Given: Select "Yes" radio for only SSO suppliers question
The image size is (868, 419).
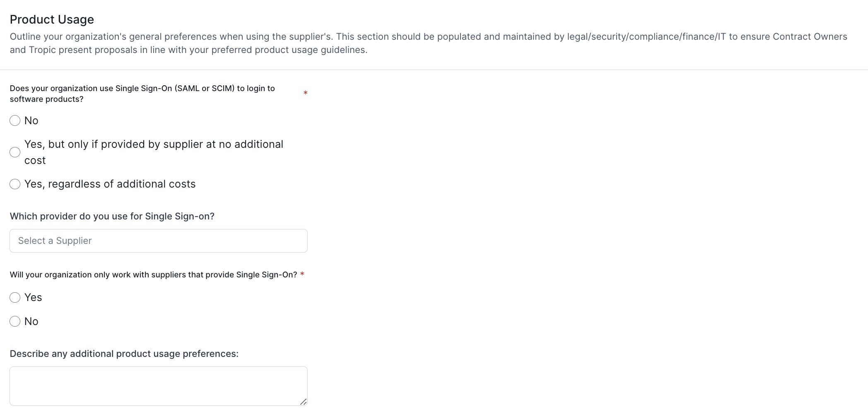Looking at the screenshot, I should click(x=15, y=297).
